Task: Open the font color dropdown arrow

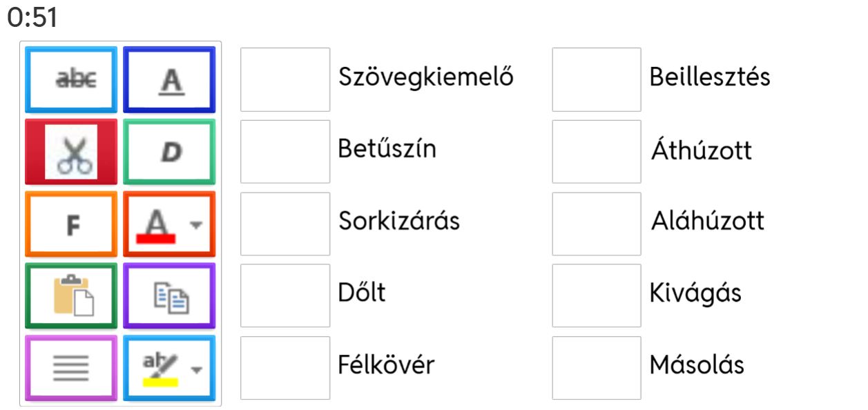Action: [x=195, y=224]
